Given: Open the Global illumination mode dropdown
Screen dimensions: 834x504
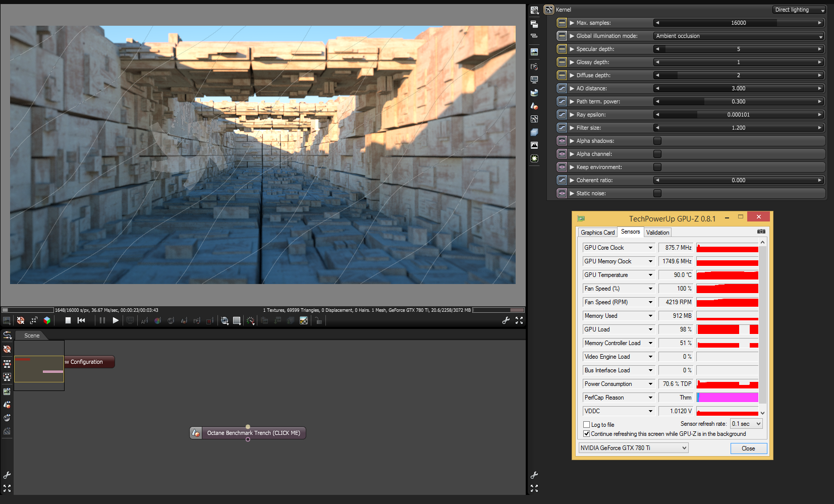Looking at the screenshot, I should coord(739,36).
